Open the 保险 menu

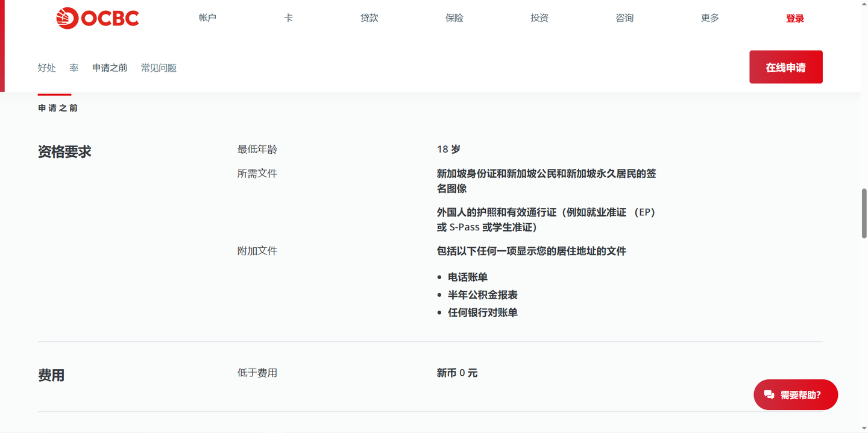click(454, 17)
